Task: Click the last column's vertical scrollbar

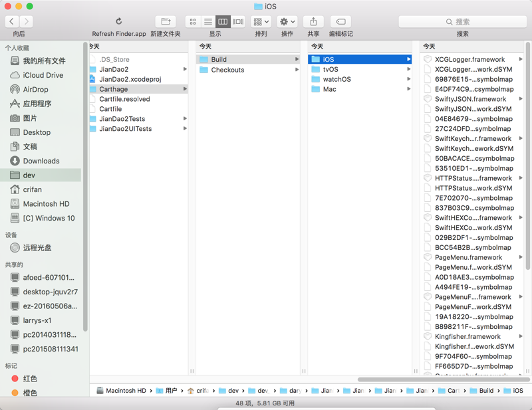Action: tap(527, 156)
